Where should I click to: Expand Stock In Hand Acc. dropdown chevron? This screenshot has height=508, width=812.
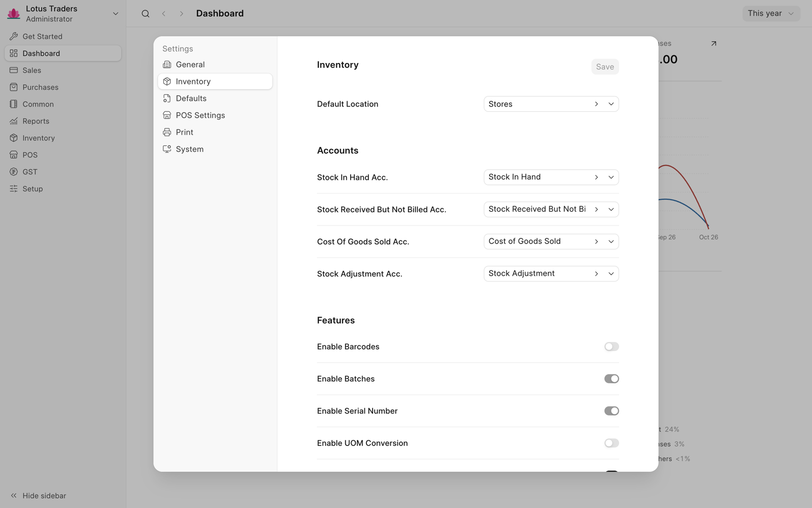tap(611, 177)
